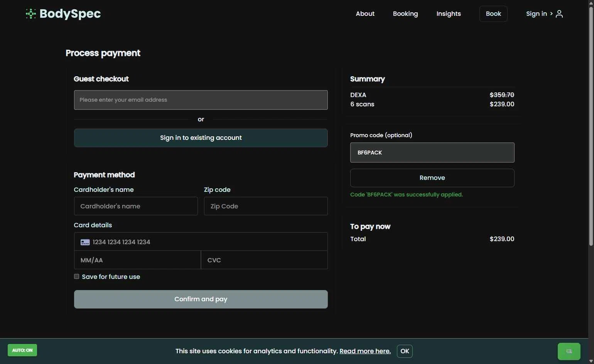Click the 'DEXA' summary label

[x=358, y=95]
